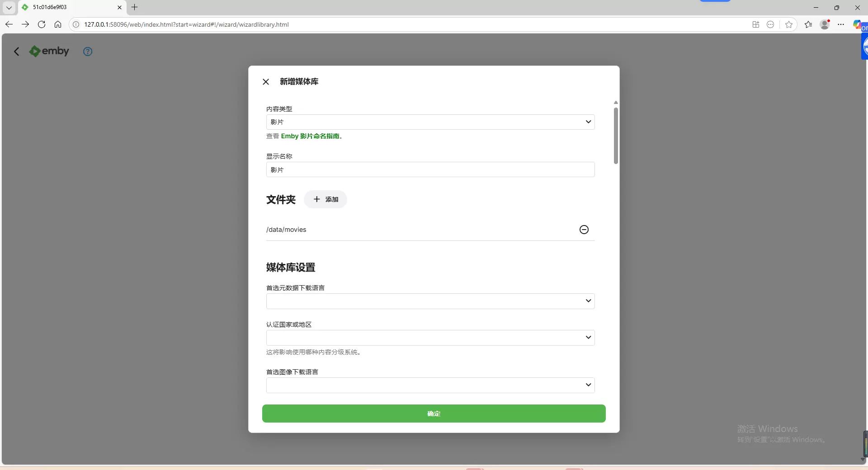Click the dialog vertical scrollbar thumb
The height and width of the screenshot is (470, 868).
(616, 136)
